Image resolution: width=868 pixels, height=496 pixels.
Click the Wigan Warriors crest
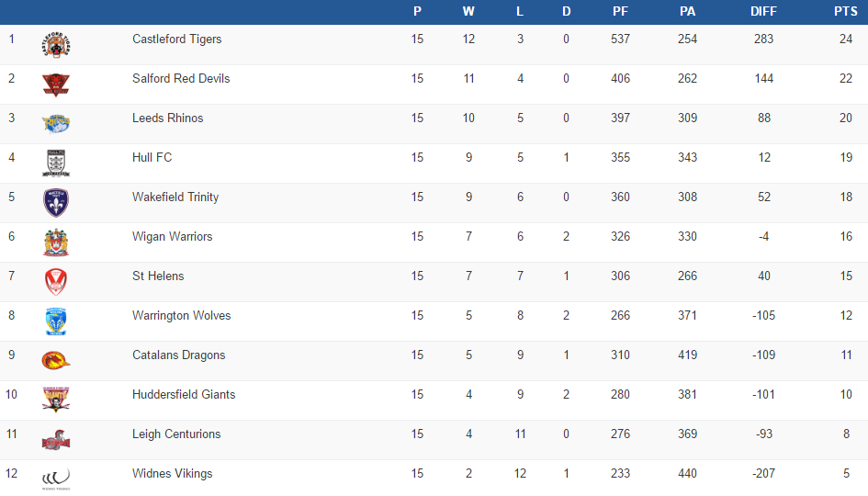(56, 242)
